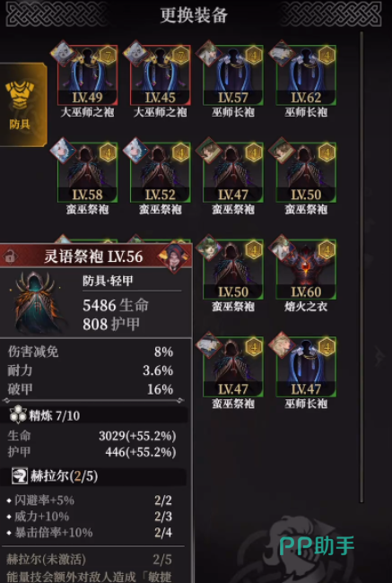Select the LV.52 蛮巫祭袍 armor
392x583 pixels.
click(x=161, y=172)
